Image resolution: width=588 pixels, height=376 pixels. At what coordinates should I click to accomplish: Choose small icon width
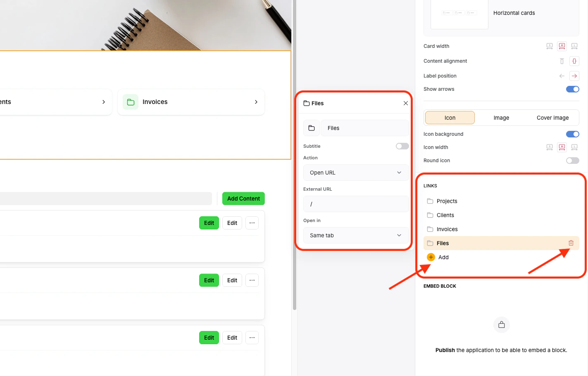550,147
